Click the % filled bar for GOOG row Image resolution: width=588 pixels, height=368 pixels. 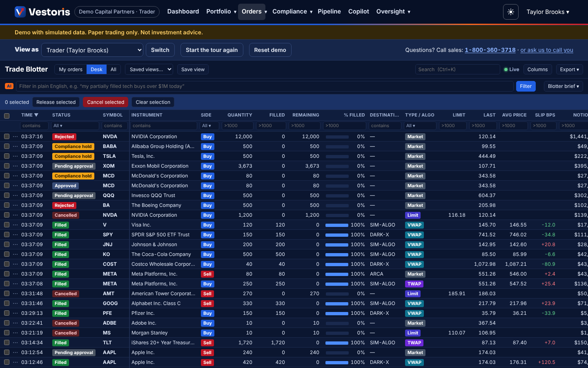click(337, 304)
